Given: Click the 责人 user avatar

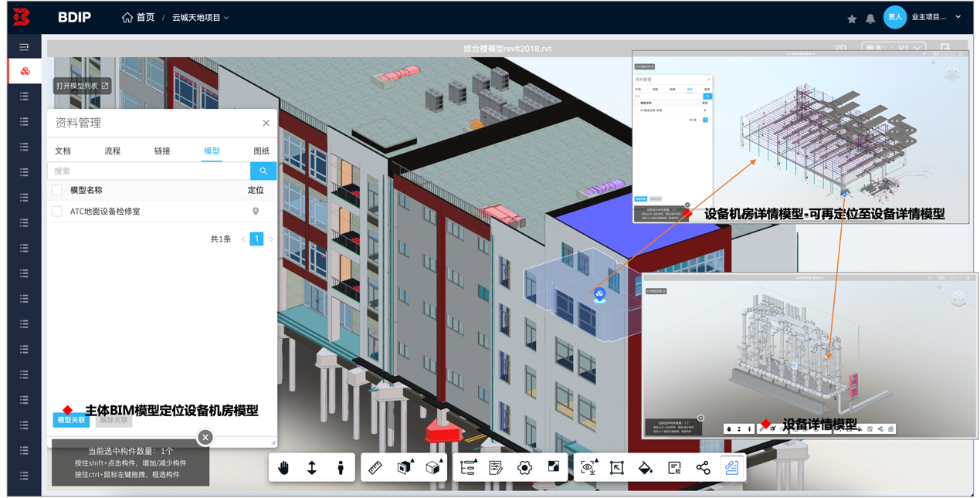Looking at the screenshot, I should pos(894,17).
